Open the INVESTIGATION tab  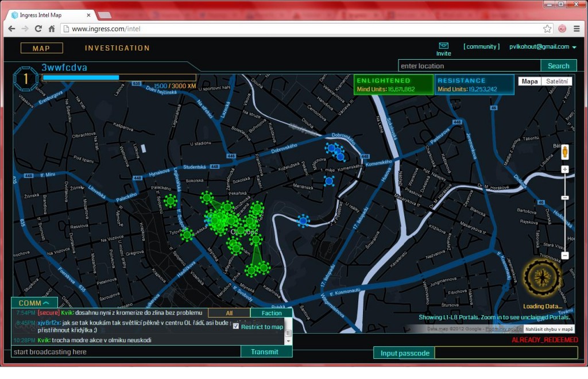tap(117, 48)
